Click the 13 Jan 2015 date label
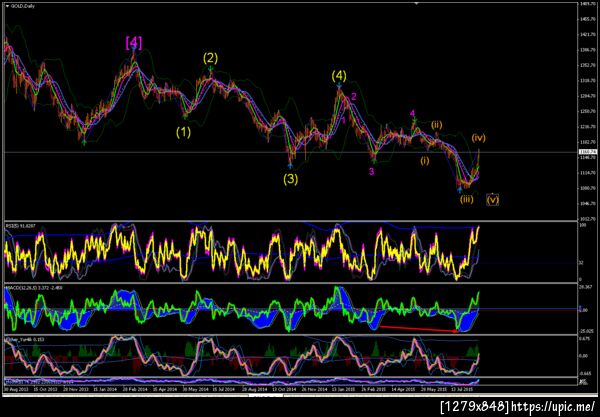The width and height of the screenshot is (600, 417). coord(344,389)
